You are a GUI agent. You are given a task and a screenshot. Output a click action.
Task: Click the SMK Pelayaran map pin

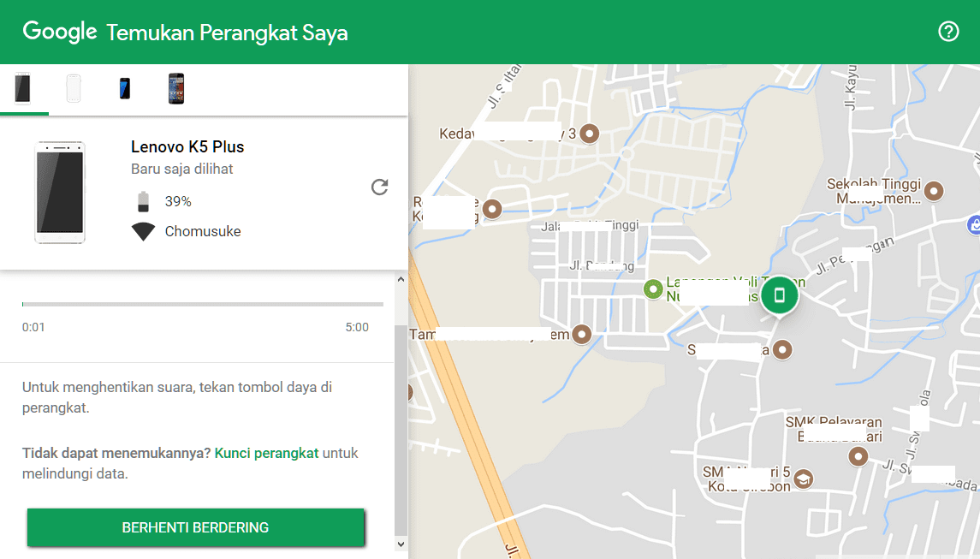(858, 456)
